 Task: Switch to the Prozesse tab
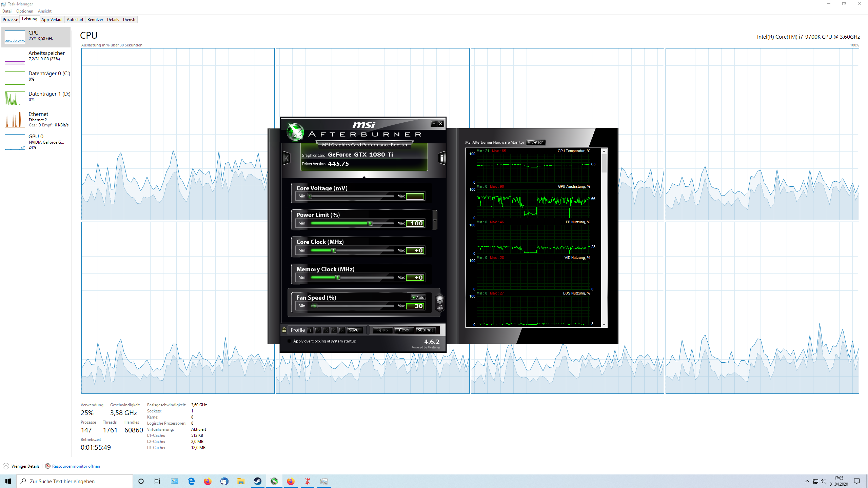10,20
